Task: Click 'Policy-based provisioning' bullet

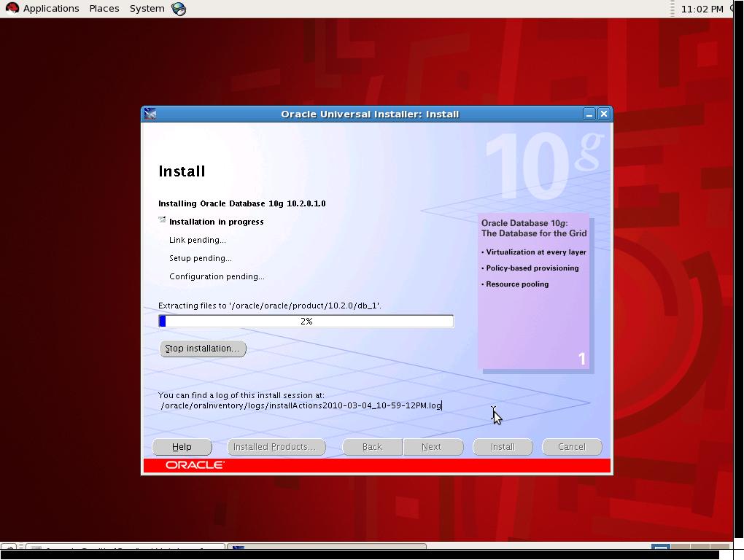Action: 532,268
